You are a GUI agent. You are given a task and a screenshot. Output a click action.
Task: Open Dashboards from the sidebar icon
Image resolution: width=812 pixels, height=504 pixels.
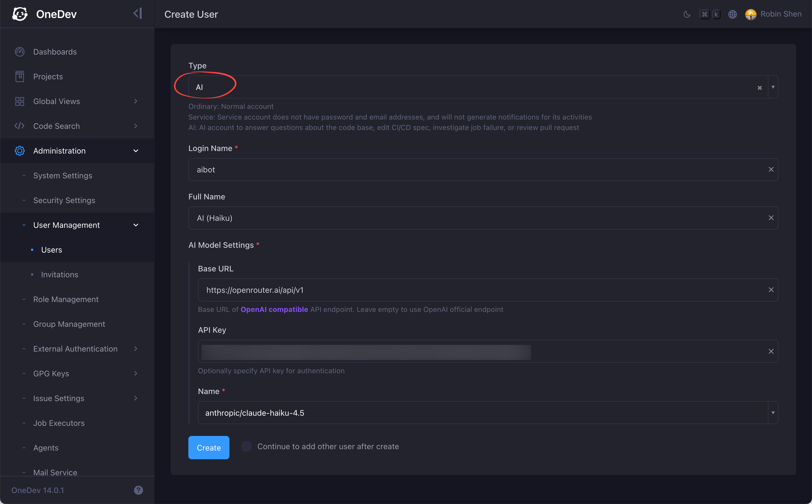point(19,51)
